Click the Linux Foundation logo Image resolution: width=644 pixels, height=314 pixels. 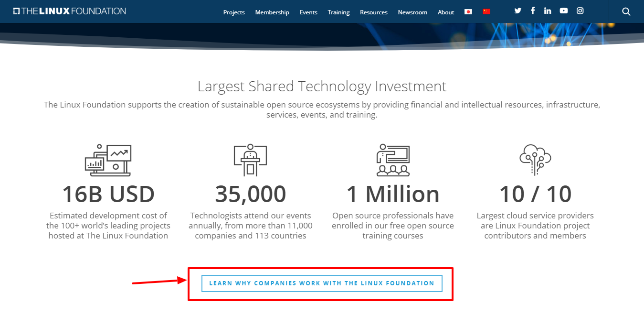(70, 11)
